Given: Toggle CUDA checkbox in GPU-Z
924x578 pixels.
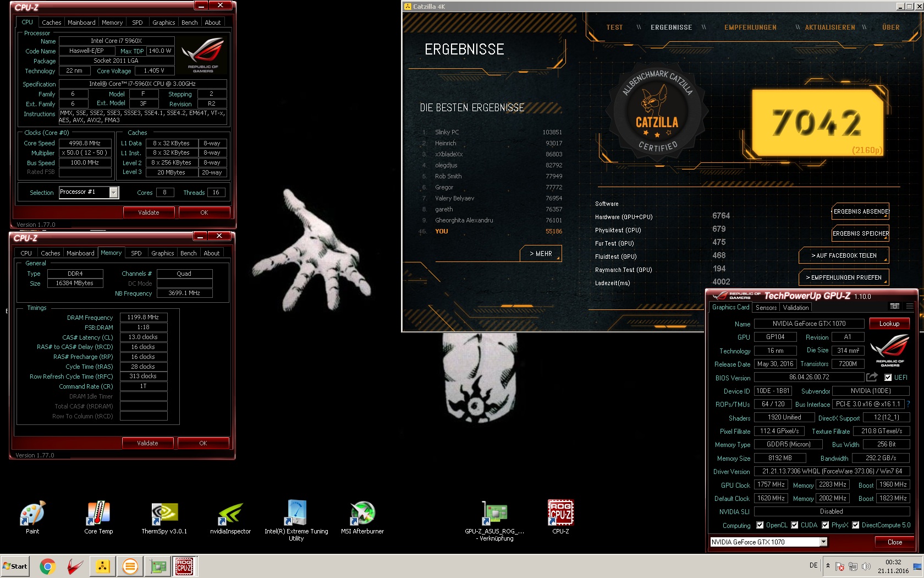Looking at the screenshot, I should pos(795,525).
